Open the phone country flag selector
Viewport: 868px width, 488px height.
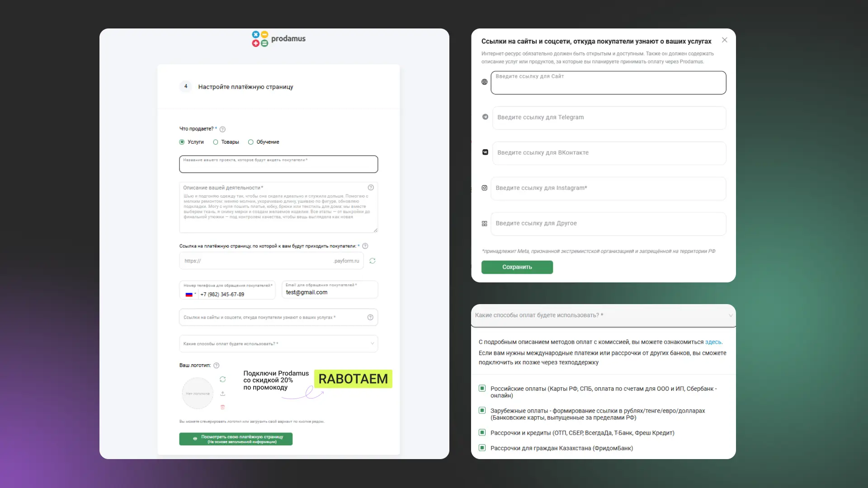[190, 294]
